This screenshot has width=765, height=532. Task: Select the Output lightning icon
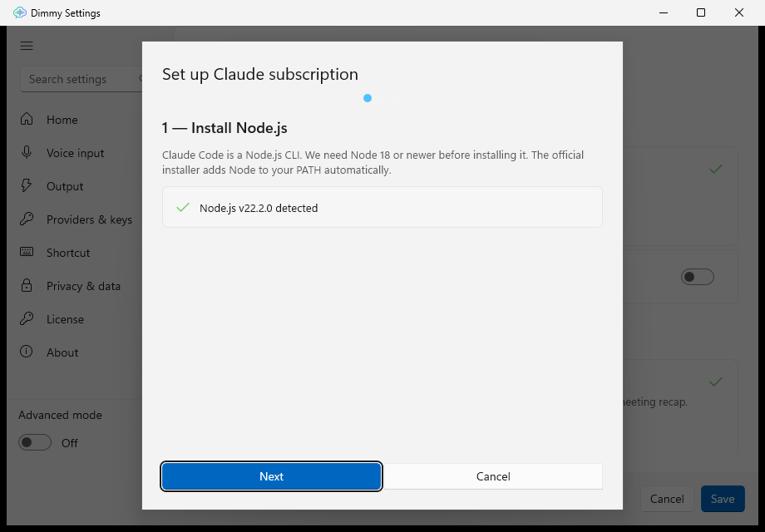pyautogui.click(x=27, y=185)
